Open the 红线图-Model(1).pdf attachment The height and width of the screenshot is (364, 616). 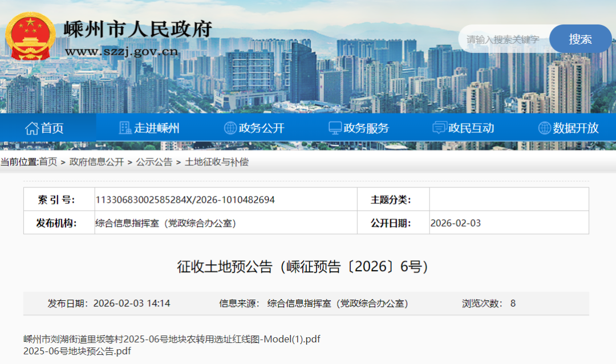pyautogui.click(x=172, y=339)
